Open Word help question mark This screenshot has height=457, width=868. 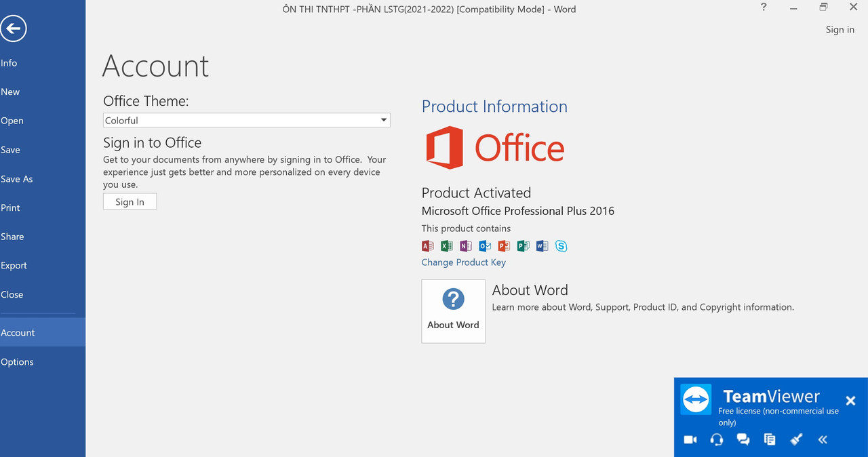[x=764, y=7]
